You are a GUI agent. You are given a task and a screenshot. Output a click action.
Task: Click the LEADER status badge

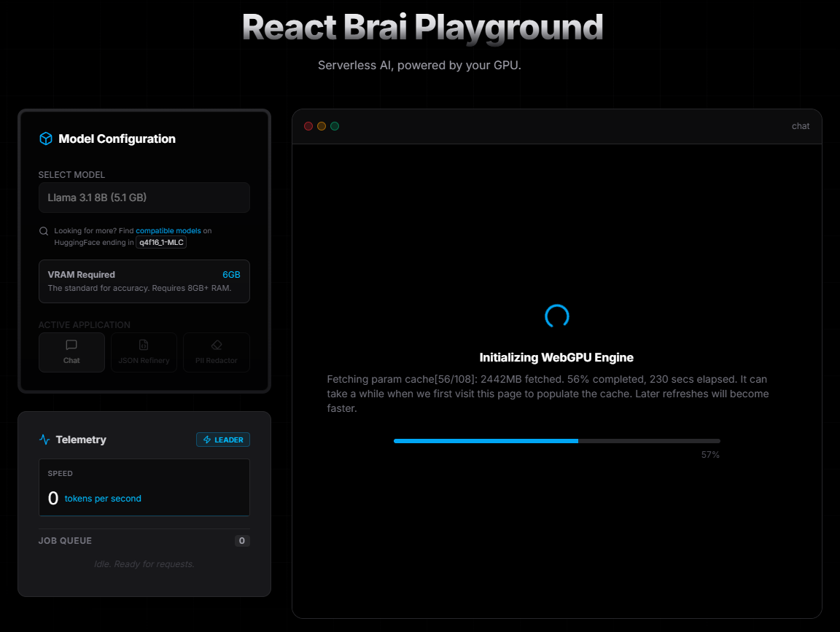point(223,440)
